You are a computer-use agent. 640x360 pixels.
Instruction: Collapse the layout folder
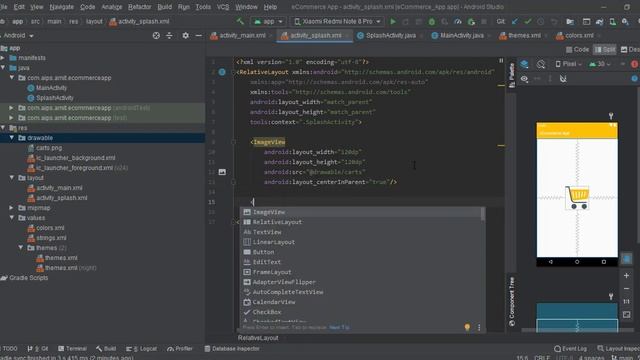[x=11, y=178]
